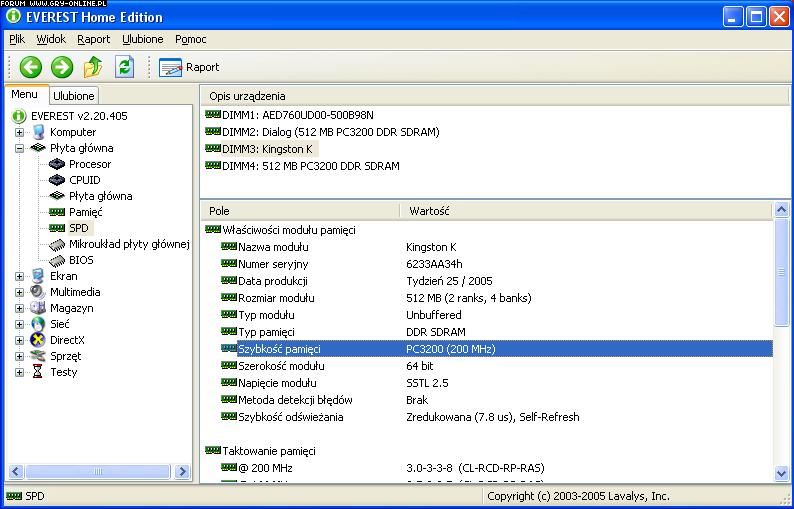The width and height of the screenshot is (794, 509).
Task: Select the SPD tree item
Action: pyautogui.click(x=78, y=228)
